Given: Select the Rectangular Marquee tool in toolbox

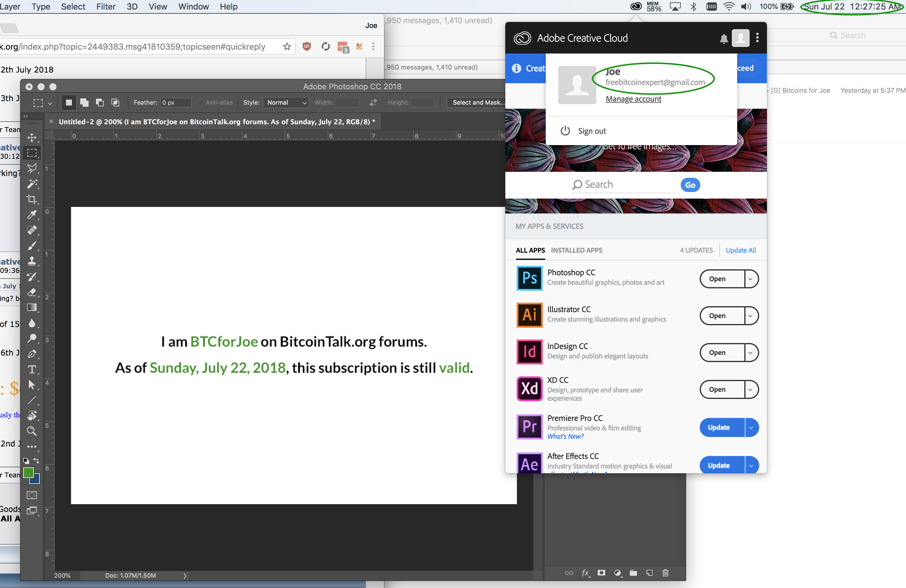Looking at the screenshot, I should [32, 153].
